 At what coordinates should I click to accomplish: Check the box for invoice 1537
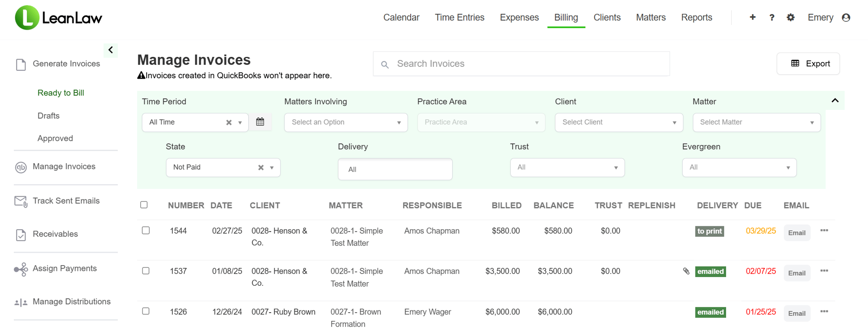pyautogui.click(x=146, y=271)
